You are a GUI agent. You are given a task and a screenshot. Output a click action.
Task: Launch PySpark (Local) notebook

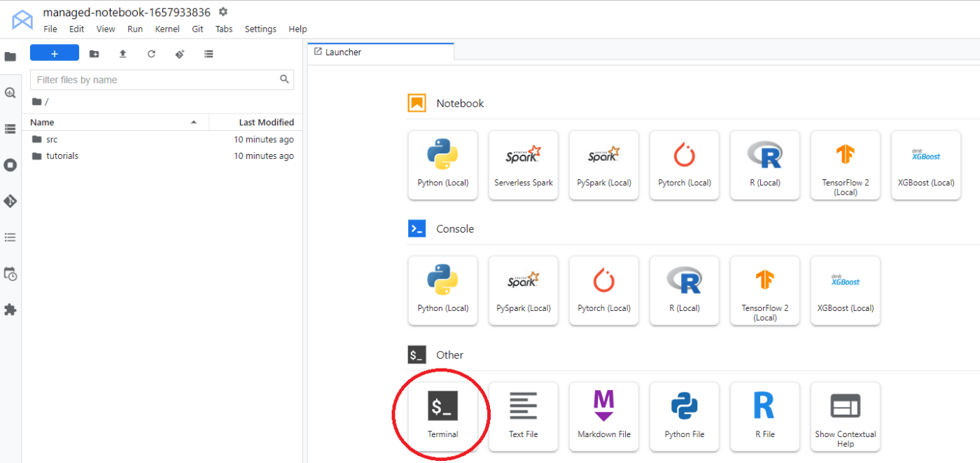click(x=603, y=165)
